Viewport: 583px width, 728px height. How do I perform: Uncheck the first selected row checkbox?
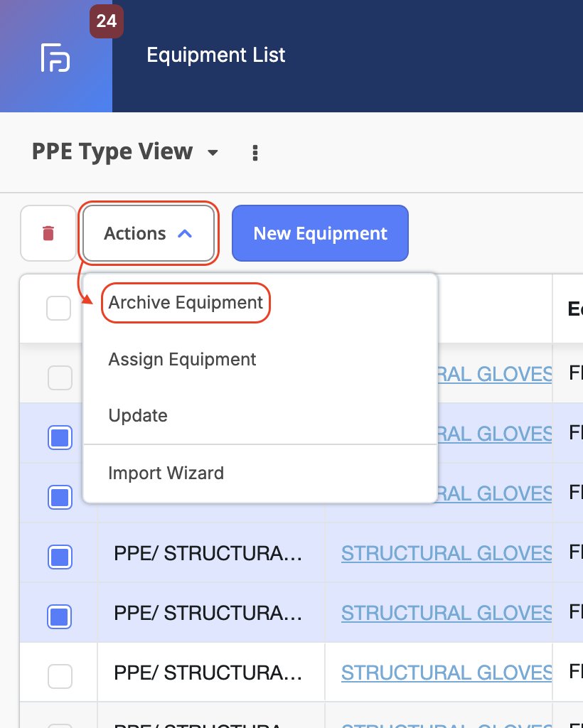pos(60,437)
